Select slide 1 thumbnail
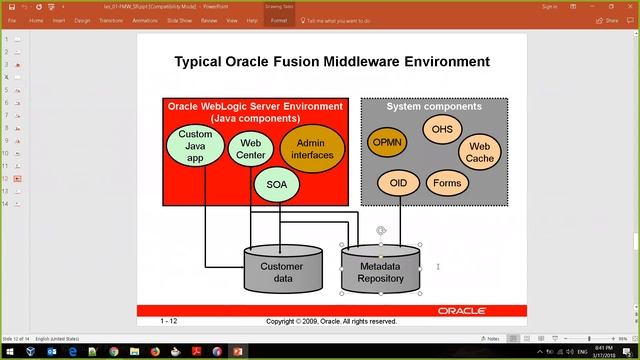This screenshot has width=640, height=360. 17,40
